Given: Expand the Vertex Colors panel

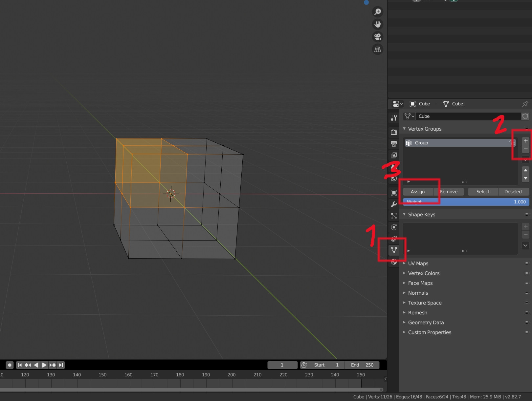Looking at the screenshot, I should 424,273.
